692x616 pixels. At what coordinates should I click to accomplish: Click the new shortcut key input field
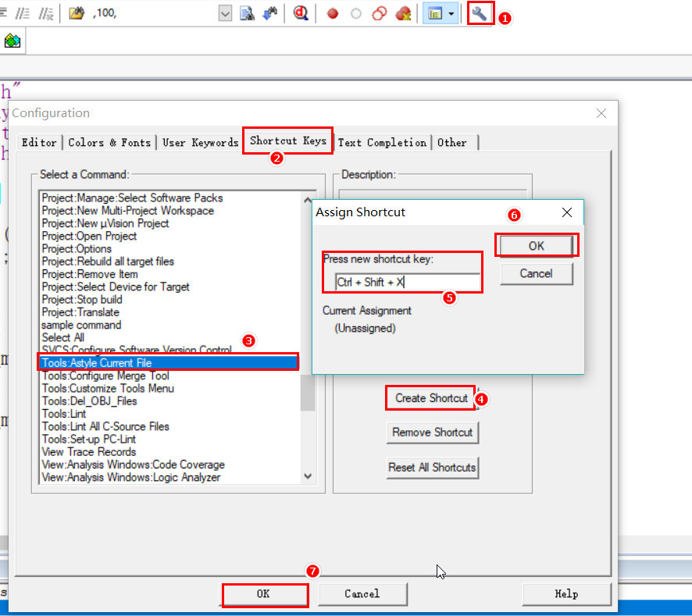click(408, 282)
